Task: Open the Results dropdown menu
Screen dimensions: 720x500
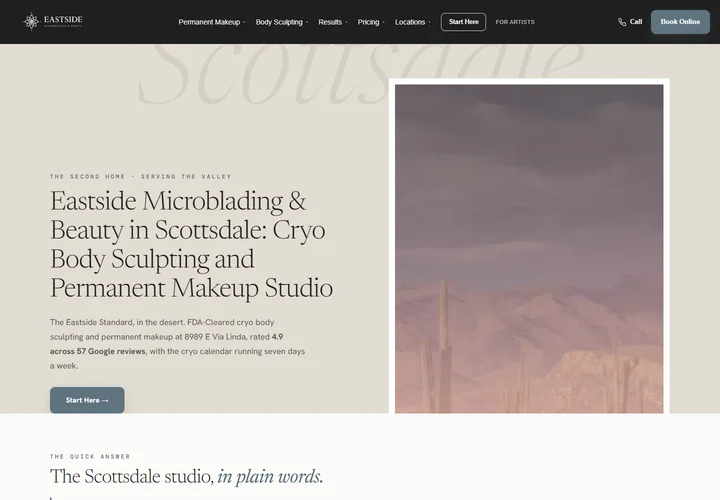Action: click(x=332, y=22)
